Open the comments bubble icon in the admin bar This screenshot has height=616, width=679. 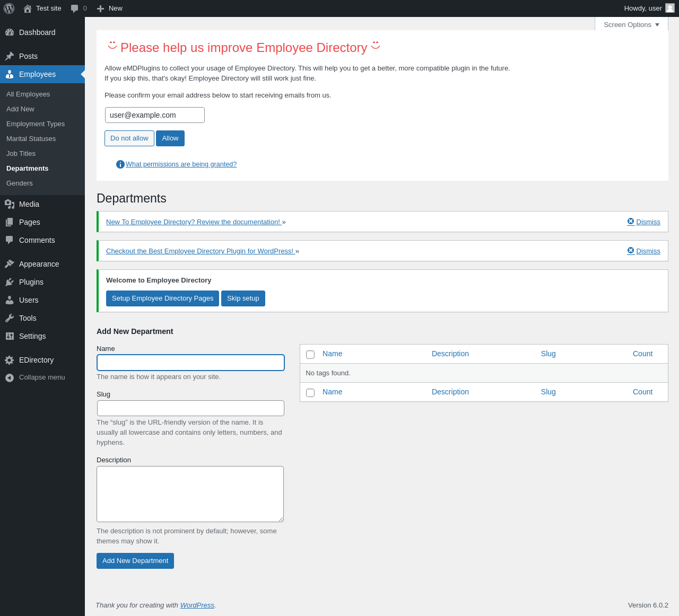[x=75, y=8]
